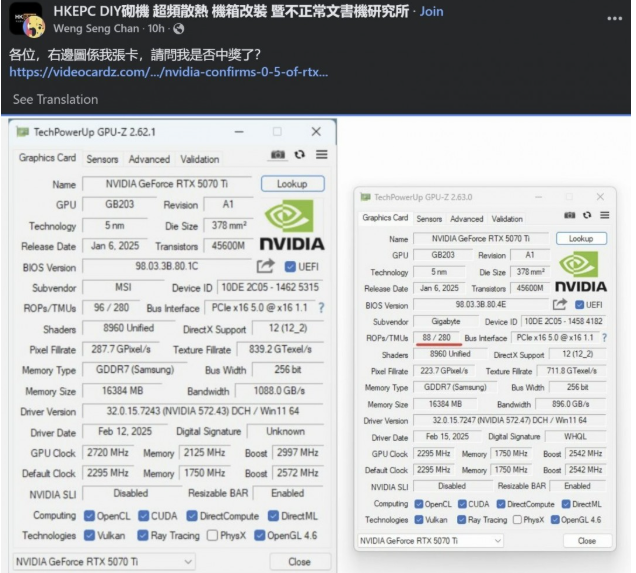This screenshot has height=573, width=636.
Task: Click BIOS export share icon in GPU-Z 2.62.1
Action: click(x=266, y=266)
